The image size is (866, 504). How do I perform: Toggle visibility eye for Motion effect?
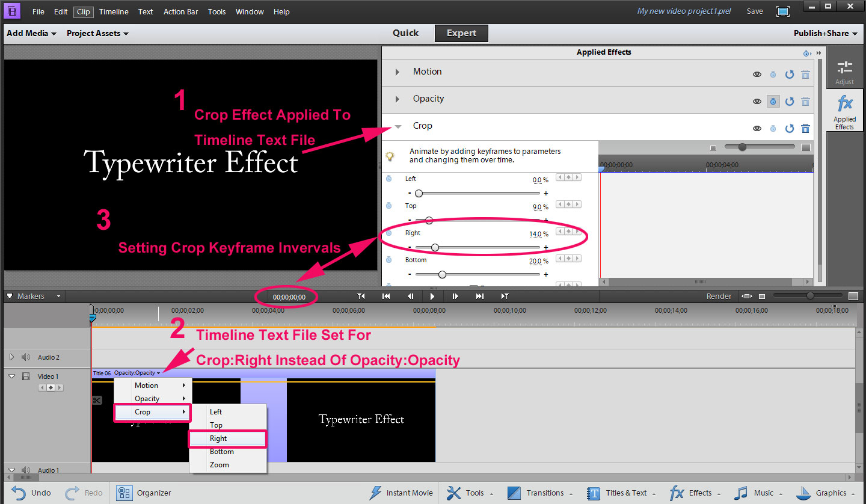(757, 75)
